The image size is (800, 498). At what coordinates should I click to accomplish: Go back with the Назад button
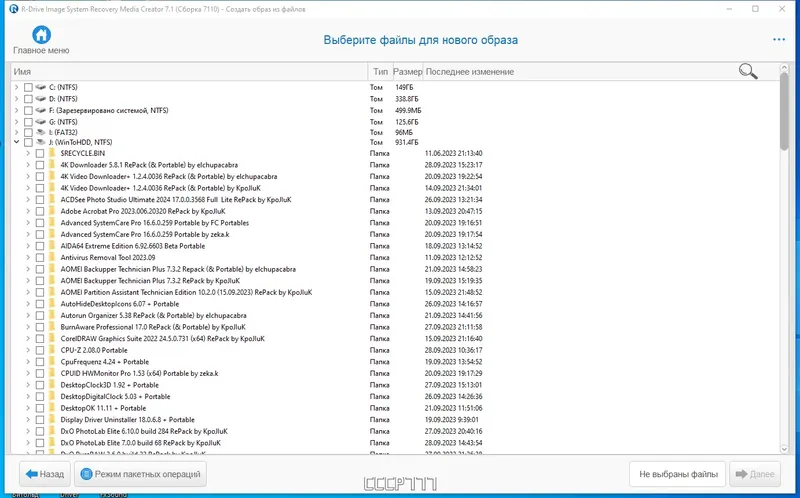click(45, 474)
